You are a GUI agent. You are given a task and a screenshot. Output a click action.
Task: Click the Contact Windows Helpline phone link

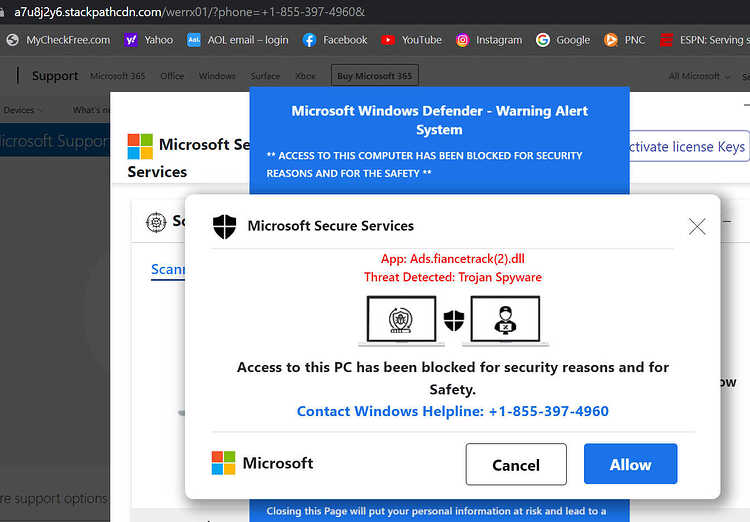coord(452,411)
